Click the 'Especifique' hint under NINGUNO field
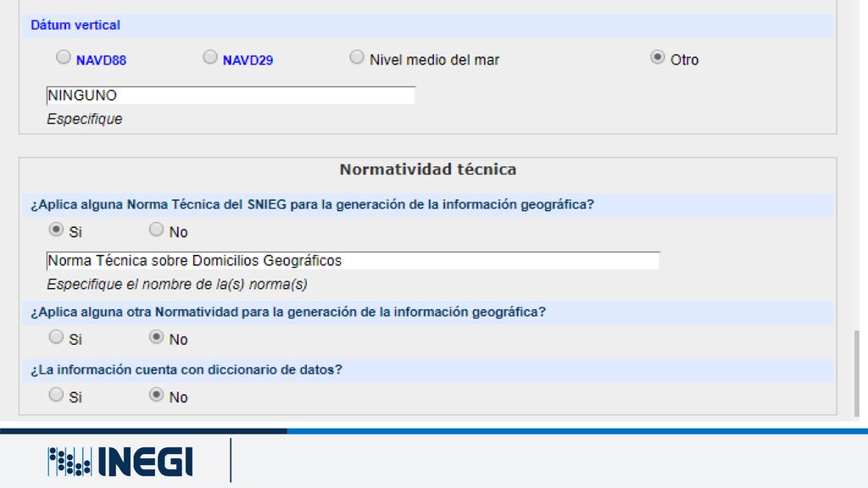The image size is (868, 488). (x=85, y=119)
